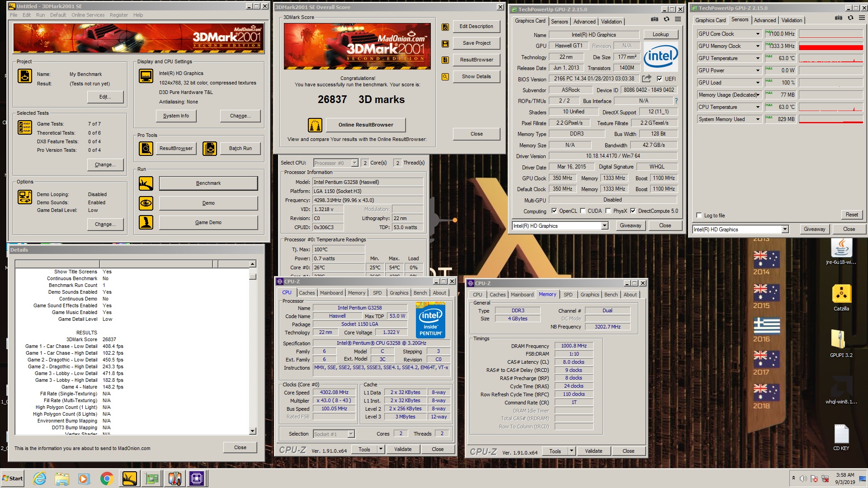
Task: Open the System Memory Used sensor dropdown
Action: pos(758,119)
